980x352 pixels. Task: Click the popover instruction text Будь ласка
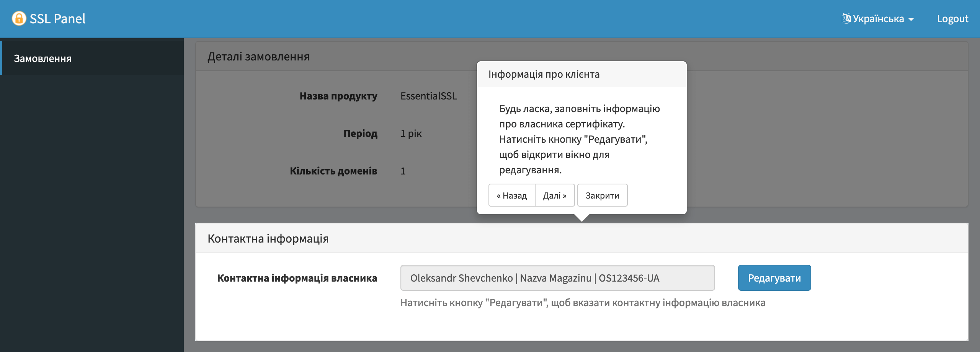click(x=580, y=139)
